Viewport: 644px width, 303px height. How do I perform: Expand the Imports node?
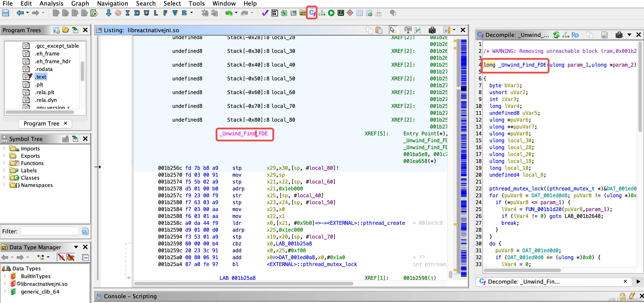tap(4, 148)
